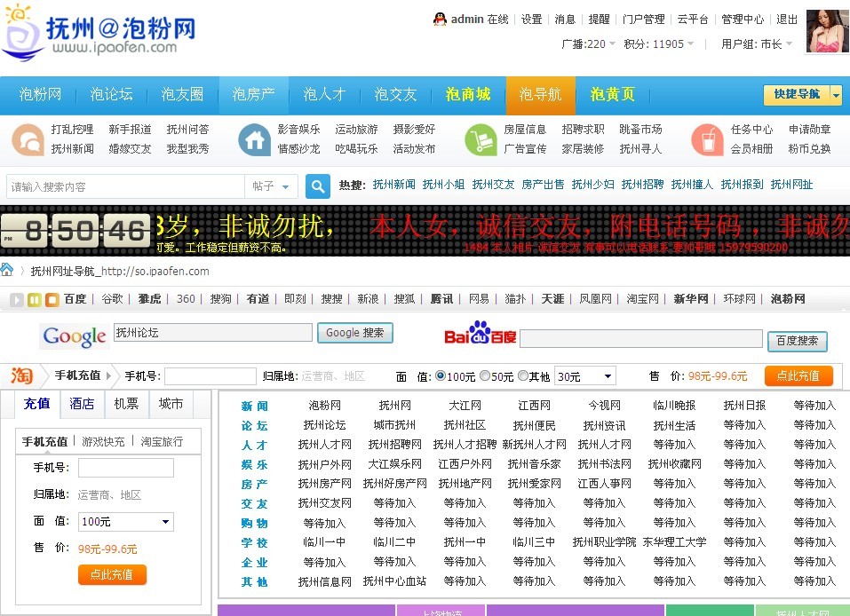
Task: Focus the site search input field
Action: point(126,186)
